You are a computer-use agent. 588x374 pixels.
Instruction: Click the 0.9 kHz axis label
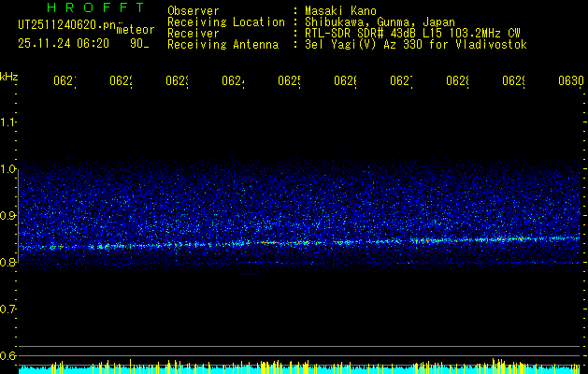7,216
